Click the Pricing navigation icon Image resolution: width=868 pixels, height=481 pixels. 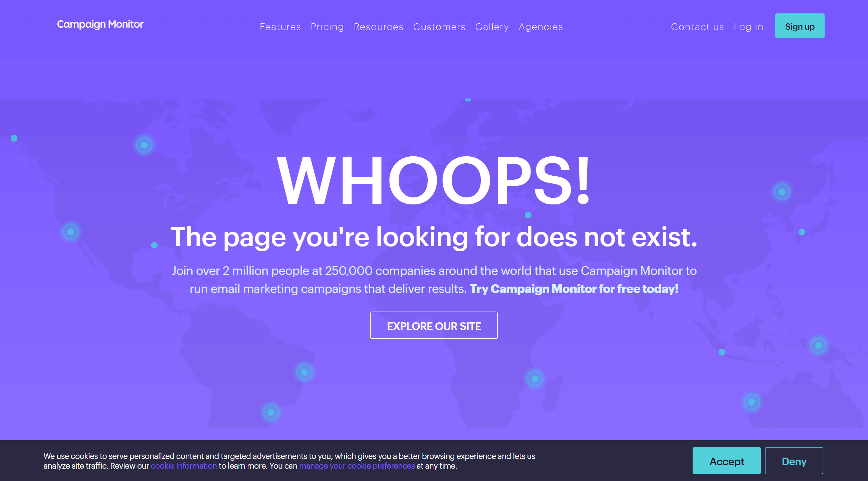click(x=327, y=27)
